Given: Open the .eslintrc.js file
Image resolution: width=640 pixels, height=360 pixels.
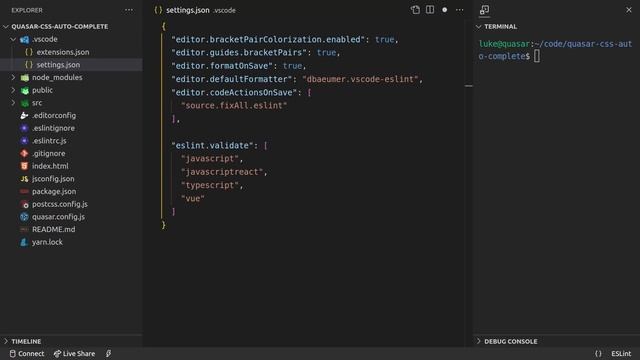Looking at the screenshot, I should [49, 140].
